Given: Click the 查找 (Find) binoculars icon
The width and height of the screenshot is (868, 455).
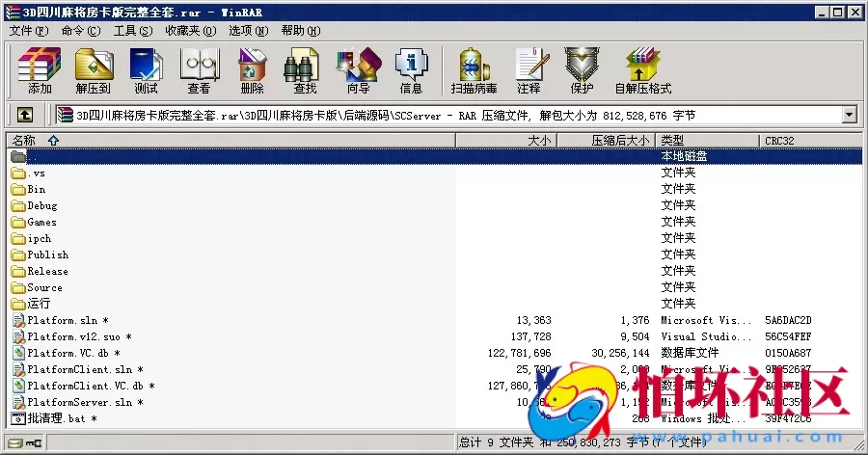Looking at the screenshot, I should [305, 70].
